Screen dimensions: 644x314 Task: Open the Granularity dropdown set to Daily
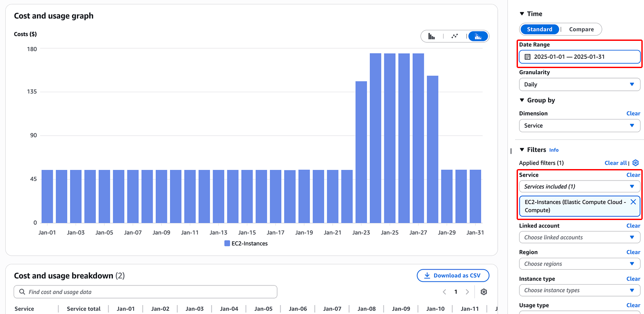point(579,84)
